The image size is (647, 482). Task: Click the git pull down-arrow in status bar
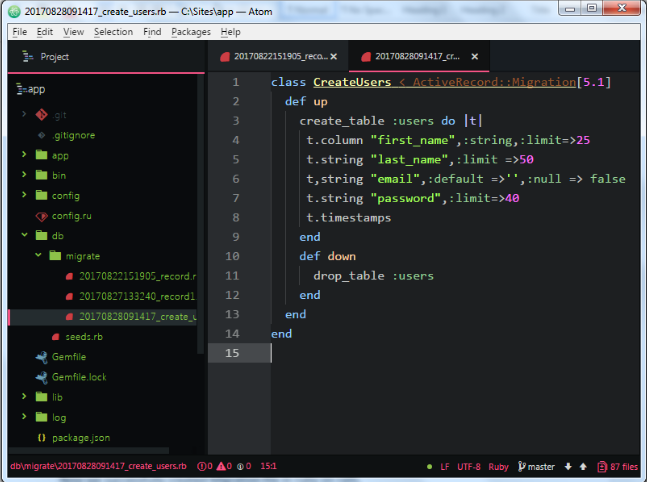click(568, 466)
